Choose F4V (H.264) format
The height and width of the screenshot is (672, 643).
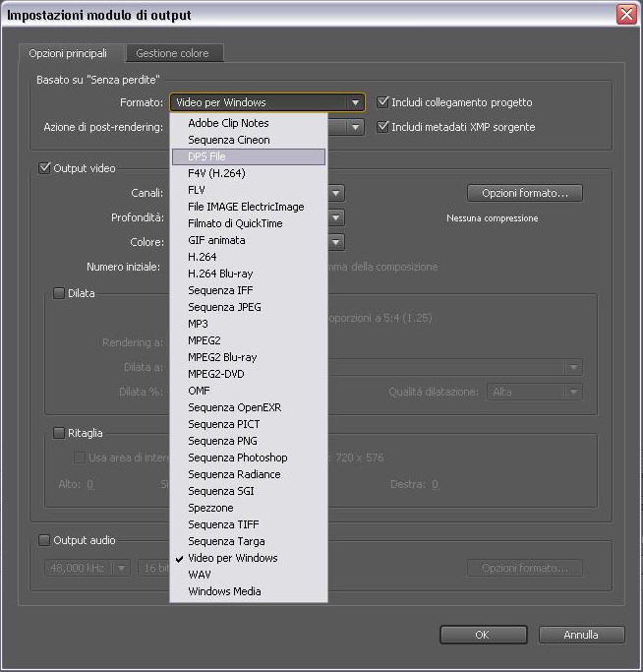[249, 173]
